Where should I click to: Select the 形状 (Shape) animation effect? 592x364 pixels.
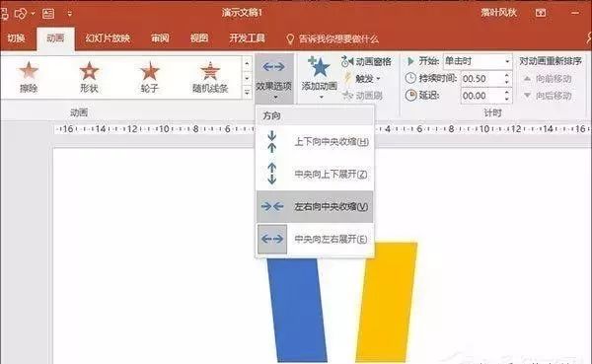click(x=89, y=77)
